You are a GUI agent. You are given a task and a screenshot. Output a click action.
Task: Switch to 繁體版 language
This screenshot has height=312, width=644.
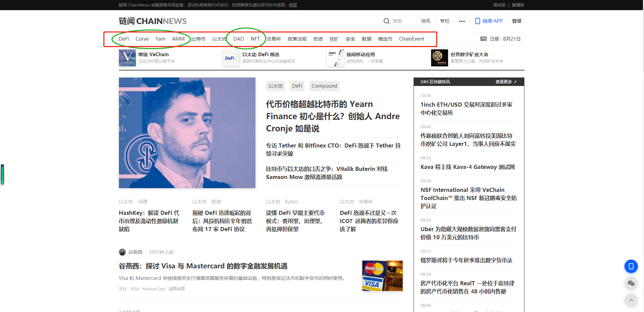[x=518, y=5]
